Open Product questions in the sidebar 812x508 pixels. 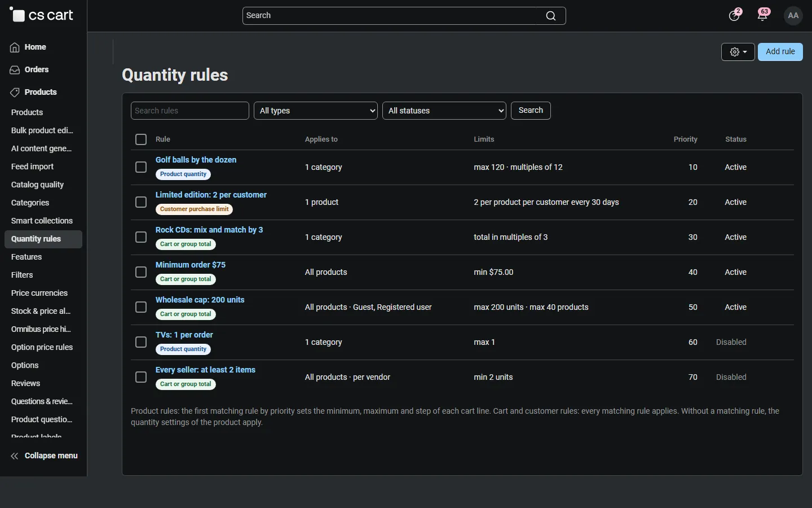42,420
